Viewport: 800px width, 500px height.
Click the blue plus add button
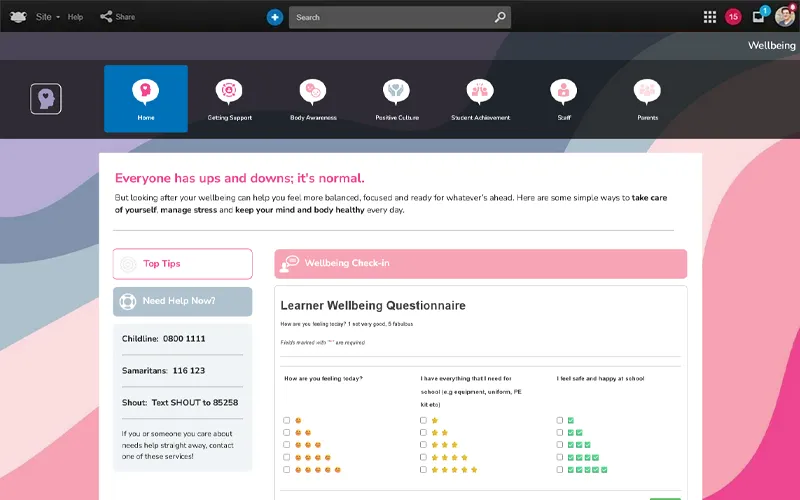[274, 17]
